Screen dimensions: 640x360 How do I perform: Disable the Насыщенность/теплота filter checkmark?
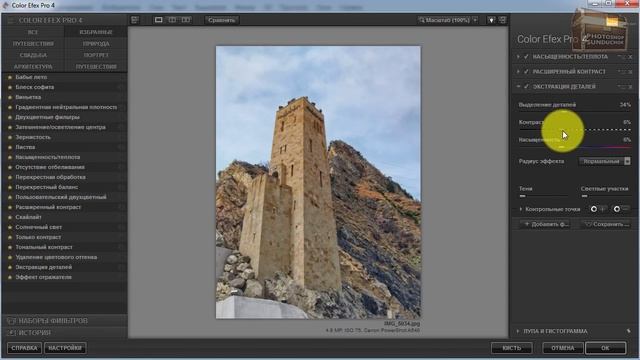click(x=526, y=57)
